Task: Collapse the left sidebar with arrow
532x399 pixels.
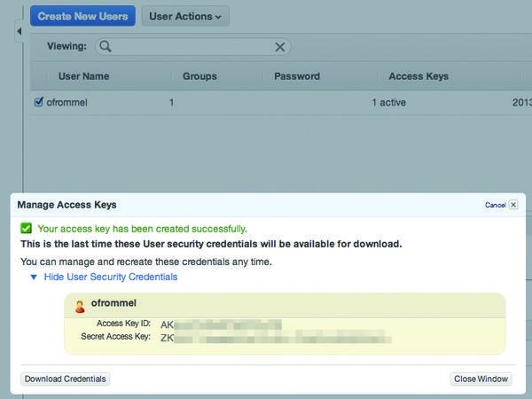Action: coord(20,32)
